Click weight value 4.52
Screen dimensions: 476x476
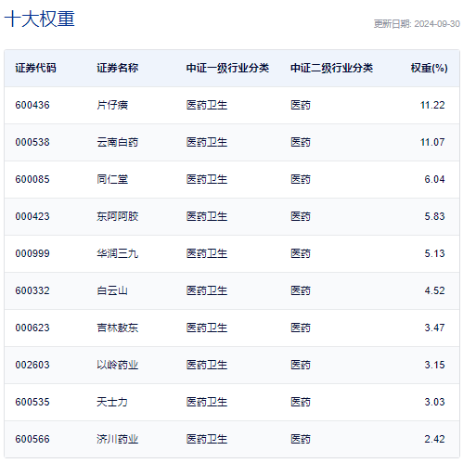click(434, 290)
